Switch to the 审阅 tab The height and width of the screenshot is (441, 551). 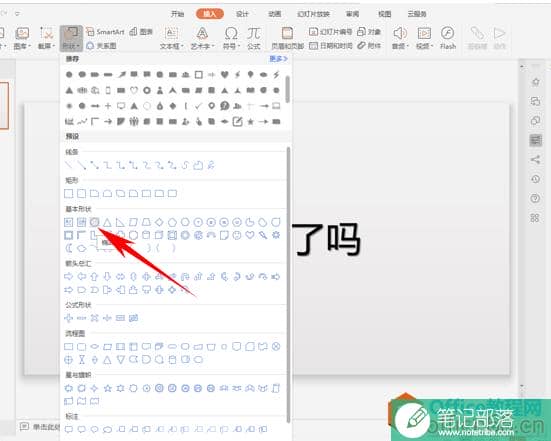(352, 14)
